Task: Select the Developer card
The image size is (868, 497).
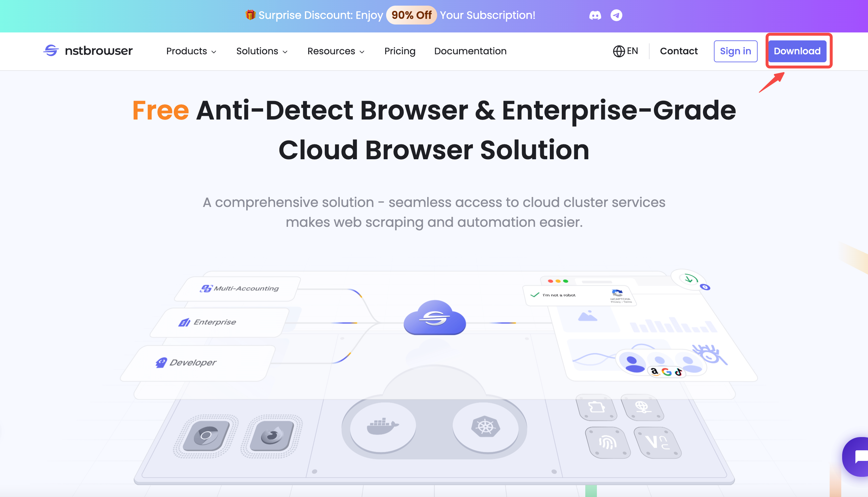Action: [x=199, y=363]
